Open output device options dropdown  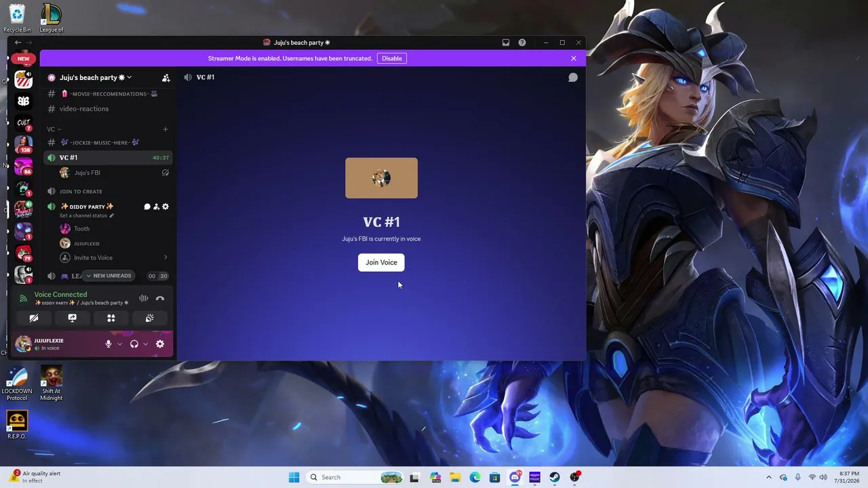click(x=145, y=344)
